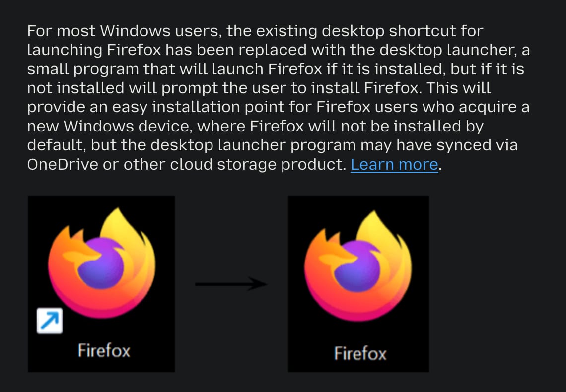Screen dimensions: 566x392
Task: Select the Firefox label under launcher icon
Action: (360, 353)
